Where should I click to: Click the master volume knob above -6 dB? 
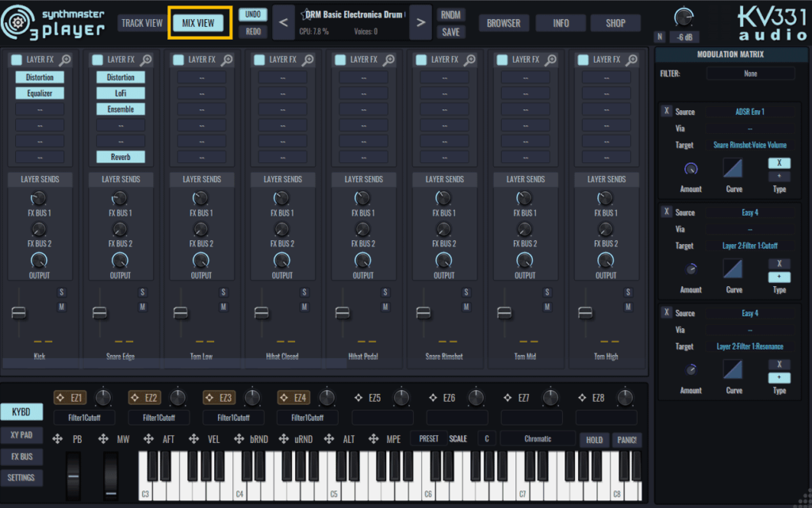click(684, 17)
